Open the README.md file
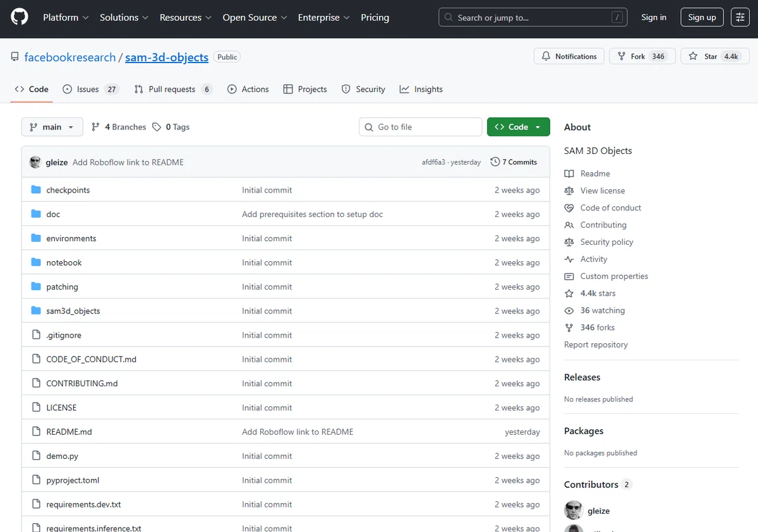 pyautogui.click(x=69, y=432)
